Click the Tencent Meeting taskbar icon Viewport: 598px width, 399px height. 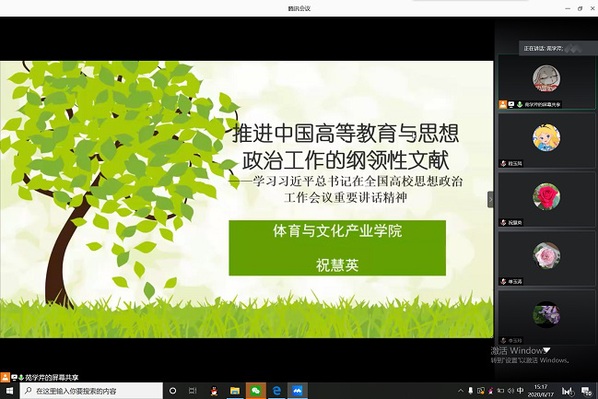297,391
